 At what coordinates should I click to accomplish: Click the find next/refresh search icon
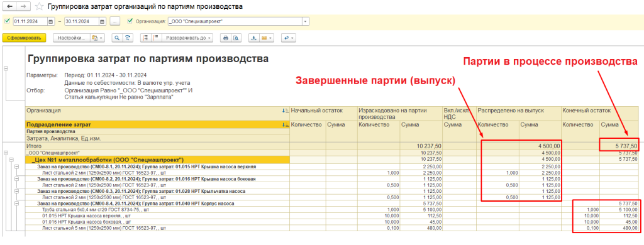[x=128, y=38]
